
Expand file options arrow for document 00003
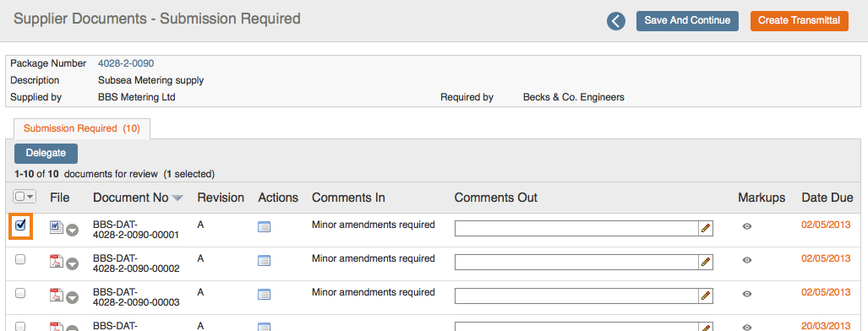[73, 298]
